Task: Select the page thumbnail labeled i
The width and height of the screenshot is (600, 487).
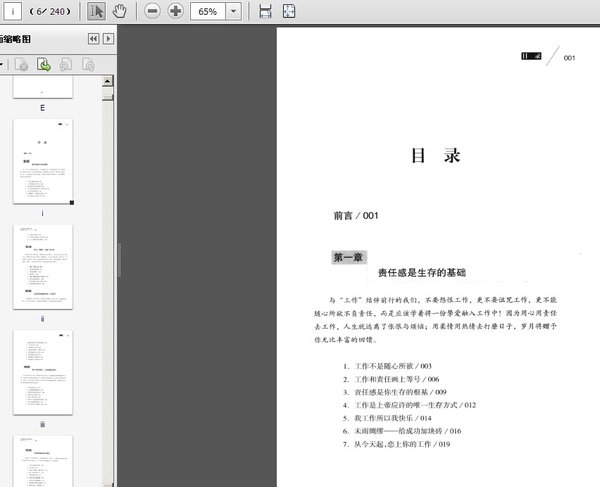Action: point(43,161)
